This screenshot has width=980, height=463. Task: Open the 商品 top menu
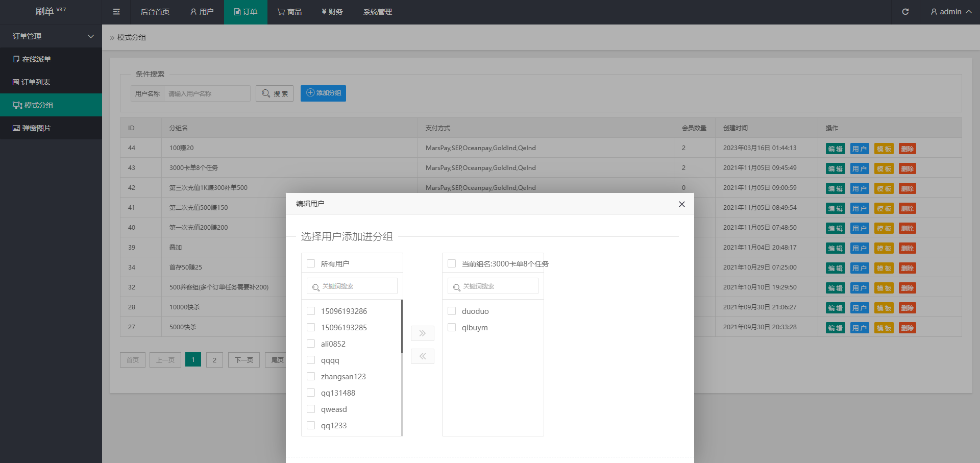tap(289, 12)
